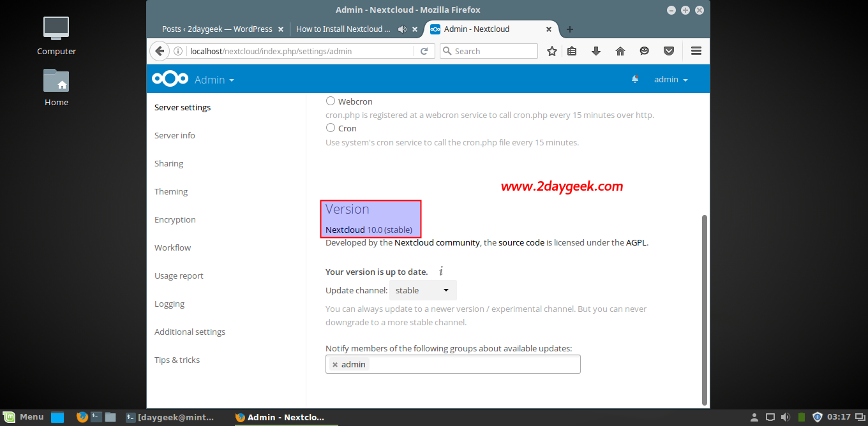
Task: Click the Nextcloud logo
Action: tap(170, 79)
